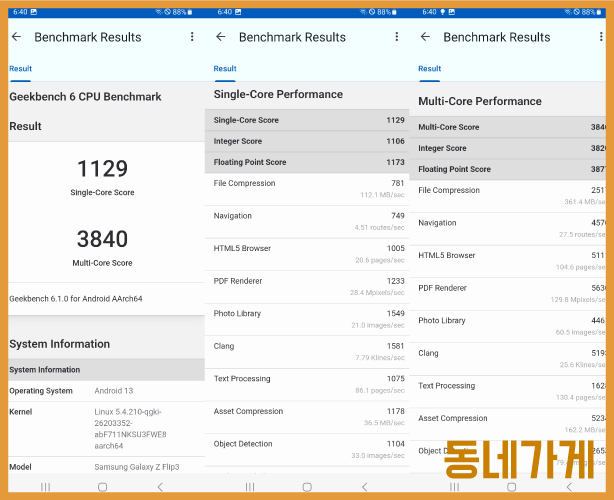Select Operating System Android 13 row
The height and width of the screenshot is (500, 614).
tap(107, 391)
